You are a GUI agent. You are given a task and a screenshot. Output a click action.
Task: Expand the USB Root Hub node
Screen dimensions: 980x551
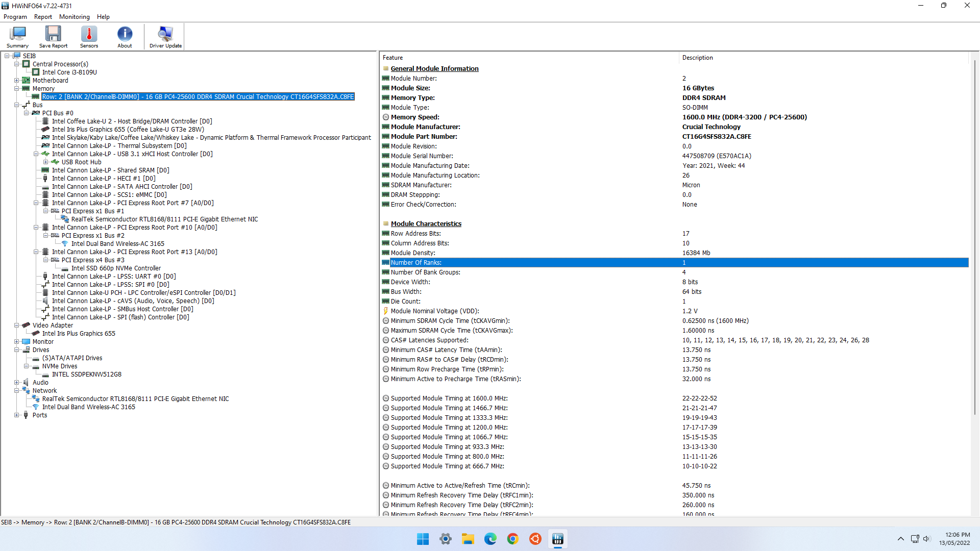[x=46, y=162]
